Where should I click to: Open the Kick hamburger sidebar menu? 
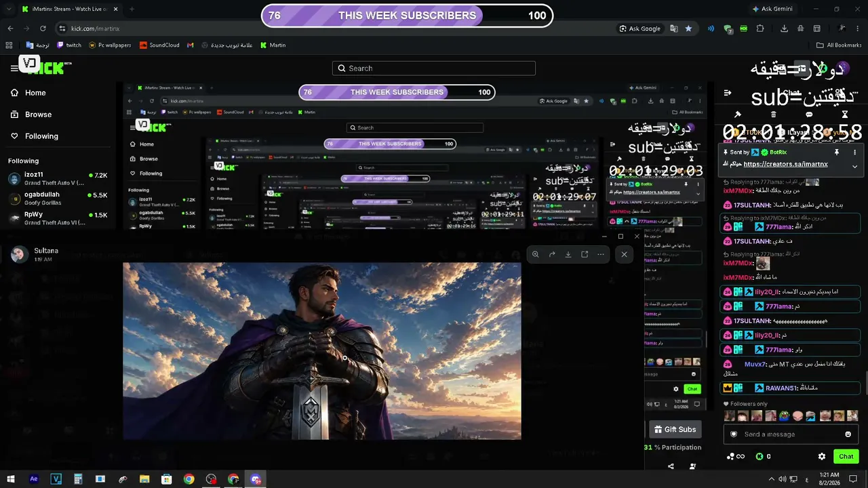pyautogui.click(x=14, y=68)
